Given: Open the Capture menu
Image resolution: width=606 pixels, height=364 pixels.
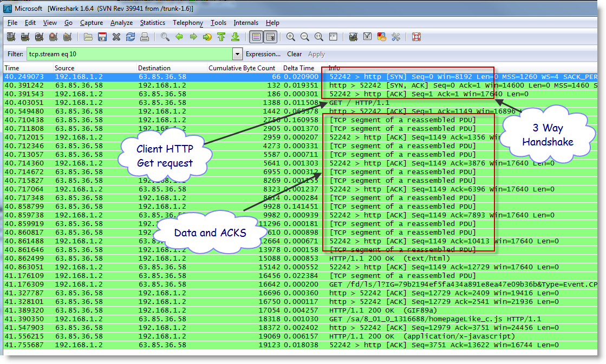Looking at the screenshot, I should click(x=92, y=23).
